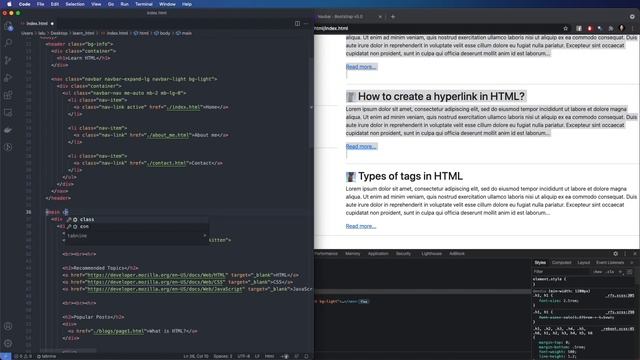Click the tabnine status bar item
Screen dimensions: 640x360
47,356
